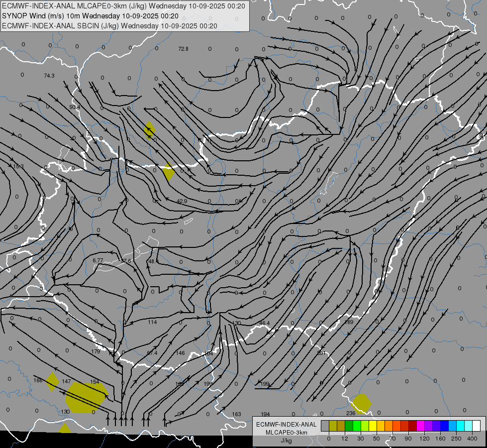487x448 pixels.
Task: Click the map value 163
Action: (x=236, y=414)
